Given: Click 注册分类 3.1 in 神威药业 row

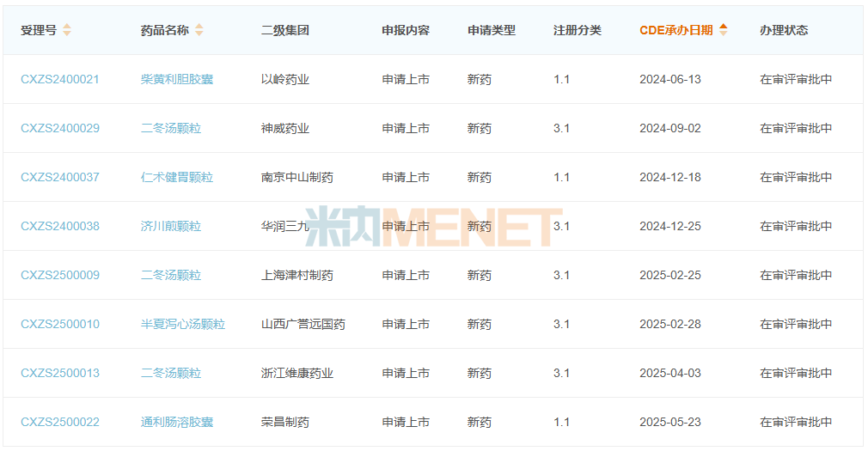Looking at the screenshot, I should pos(561,128).
